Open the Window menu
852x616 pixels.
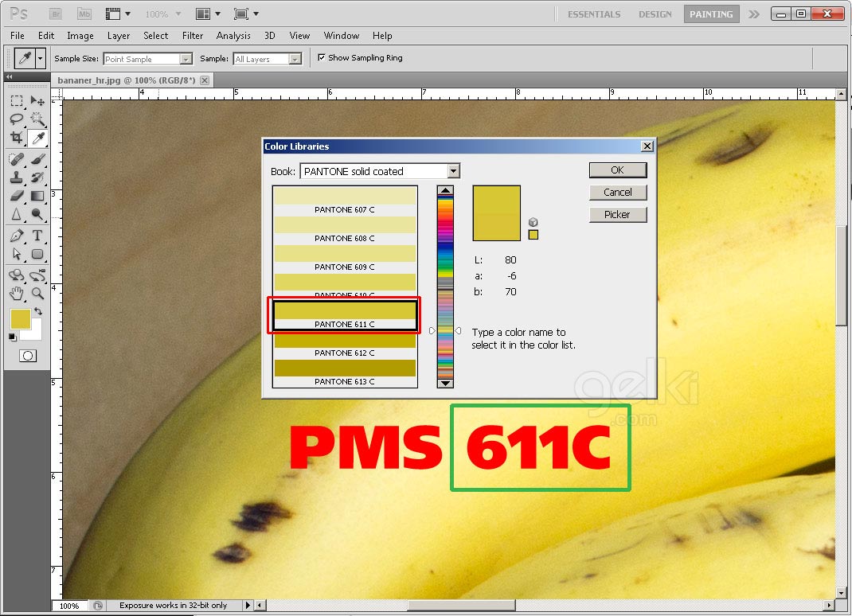(x=342, y=36)
